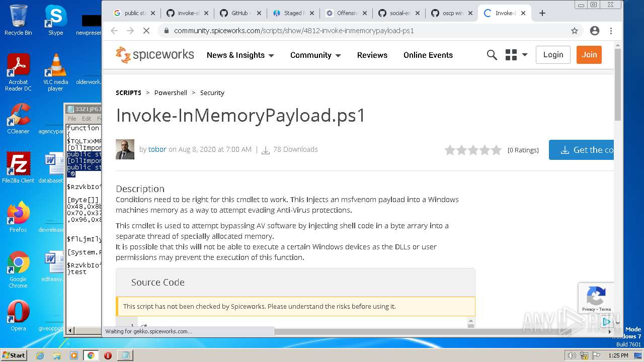Image resolution: width=644 pixels, height=362 pixels.
Task: Launch Skype from the desktop
Action: coord(55,20)
